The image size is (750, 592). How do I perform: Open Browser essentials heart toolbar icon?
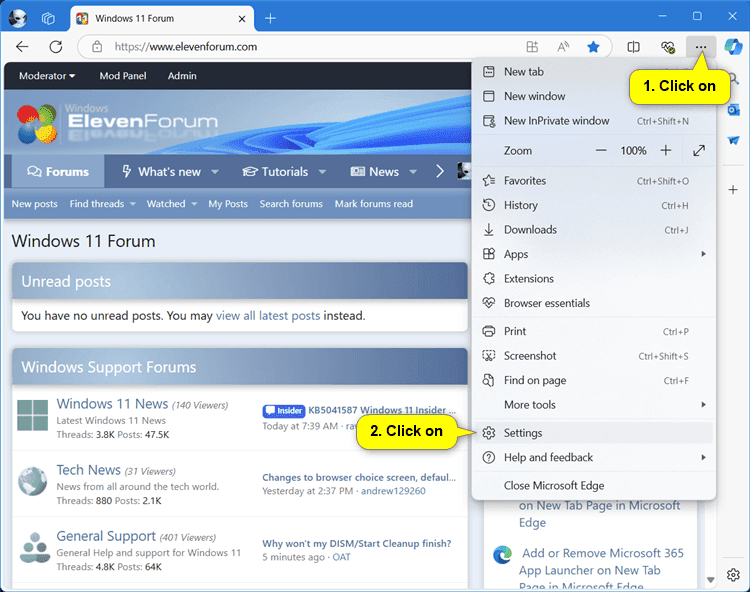pyautogui.click(x=668, y=47)
